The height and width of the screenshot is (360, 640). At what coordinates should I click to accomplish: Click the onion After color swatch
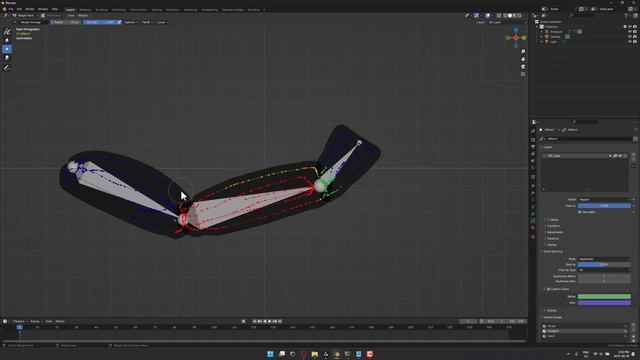click(x=604, y=302)
